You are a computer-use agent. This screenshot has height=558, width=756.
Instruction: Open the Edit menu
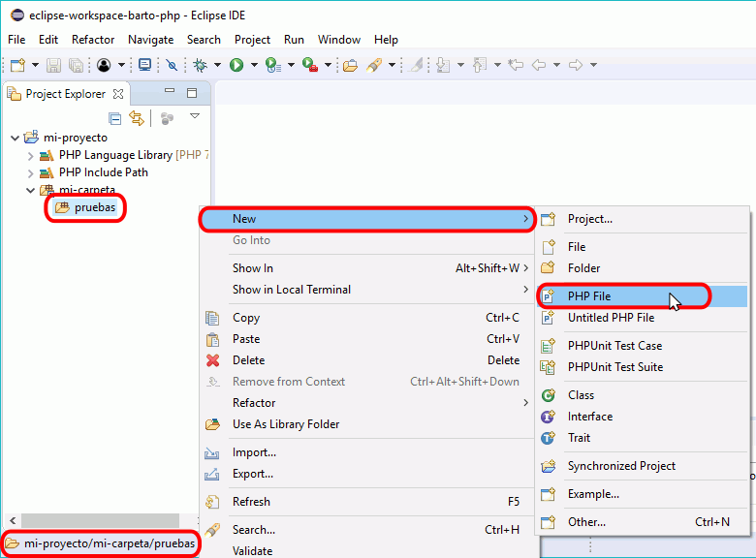point(48,40)
